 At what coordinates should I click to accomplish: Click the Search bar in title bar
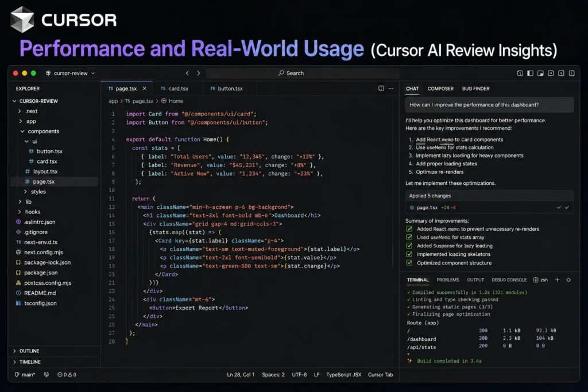coord(302,73)
